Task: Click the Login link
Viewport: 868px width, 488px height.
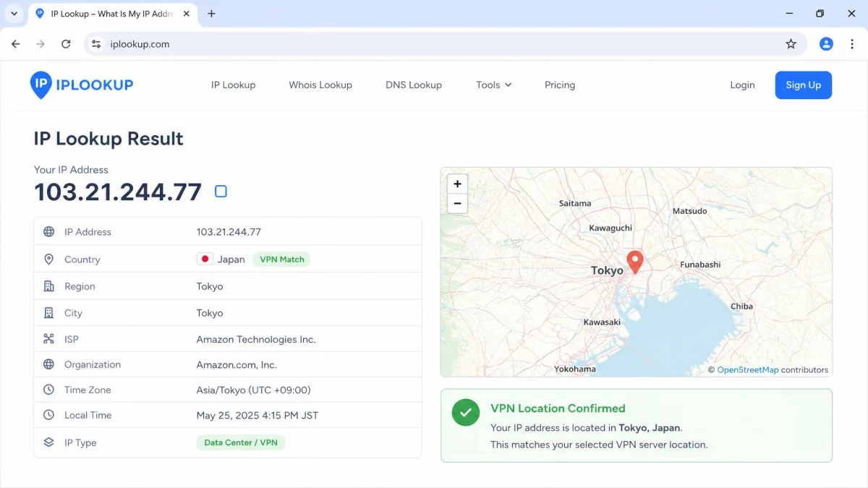Action: click(x=742, y=85)
